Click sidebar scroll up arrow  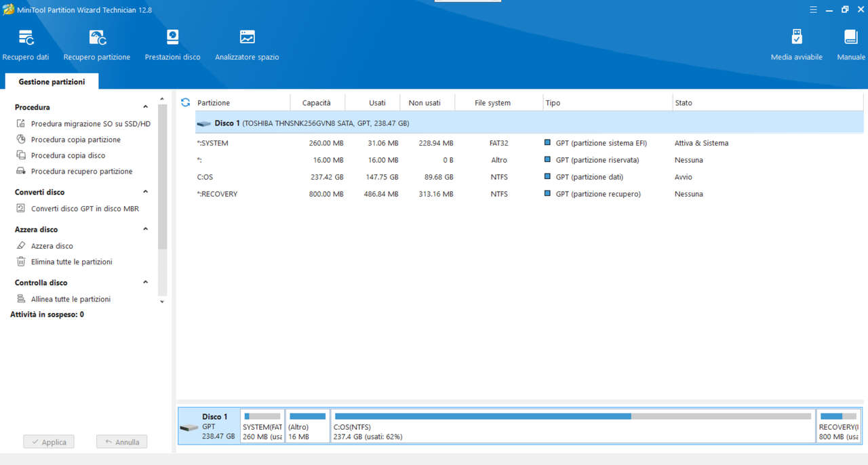(162, 99)
